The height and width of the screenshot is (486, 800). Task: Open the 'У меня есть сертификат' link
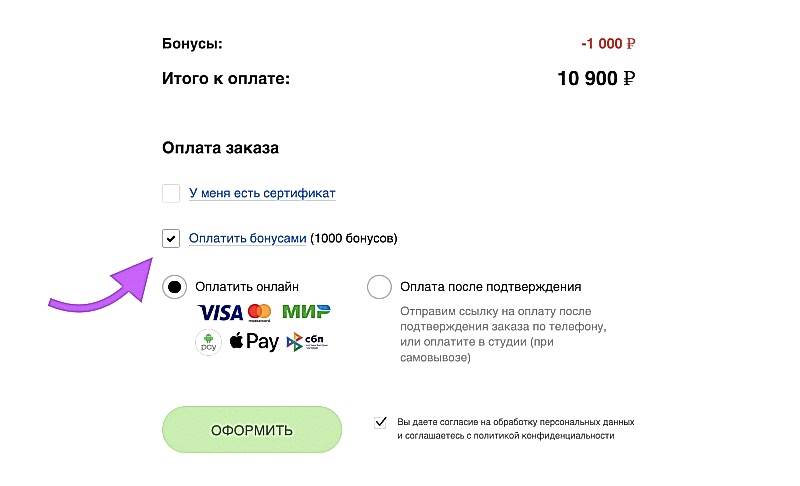(262, 193)
